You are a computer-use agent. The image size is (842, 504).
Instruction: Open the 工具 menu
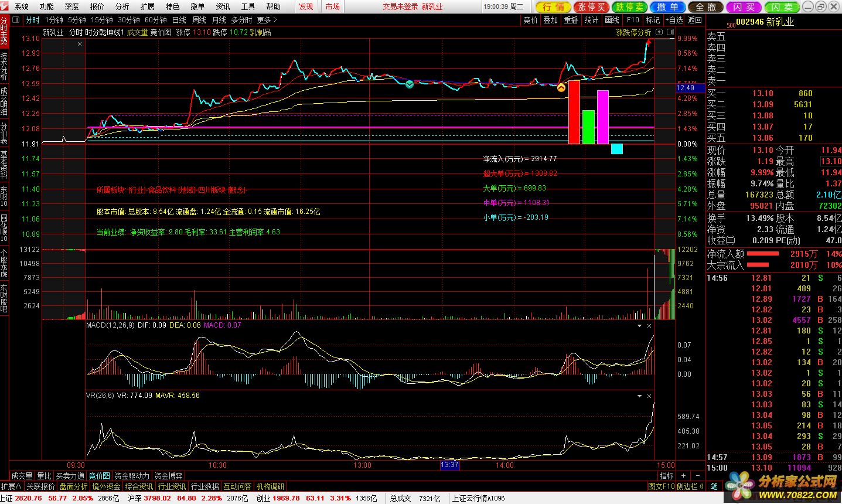[x=248, y=6]
